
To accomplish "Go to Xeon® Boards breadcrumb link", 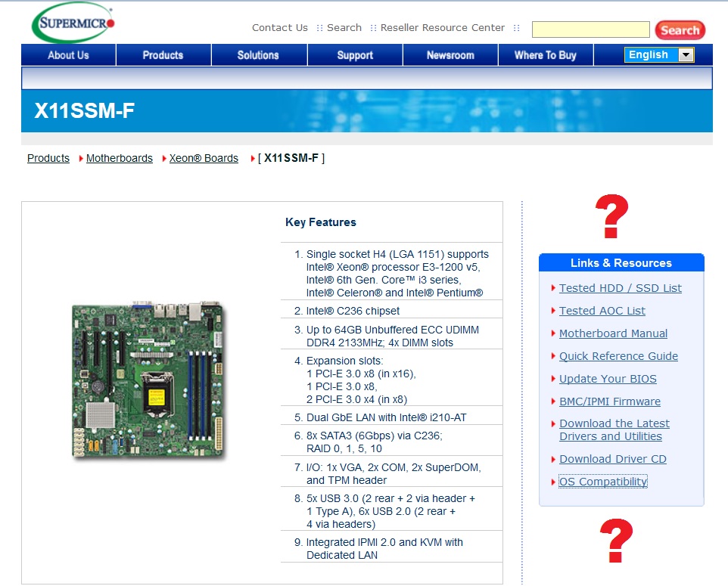I will pyautogui.click(x=204, y=158).
